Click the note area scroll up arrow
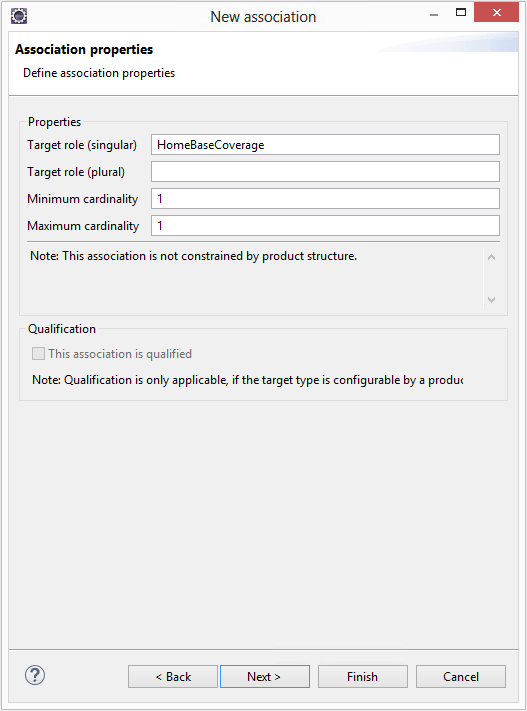 [491, 258]
